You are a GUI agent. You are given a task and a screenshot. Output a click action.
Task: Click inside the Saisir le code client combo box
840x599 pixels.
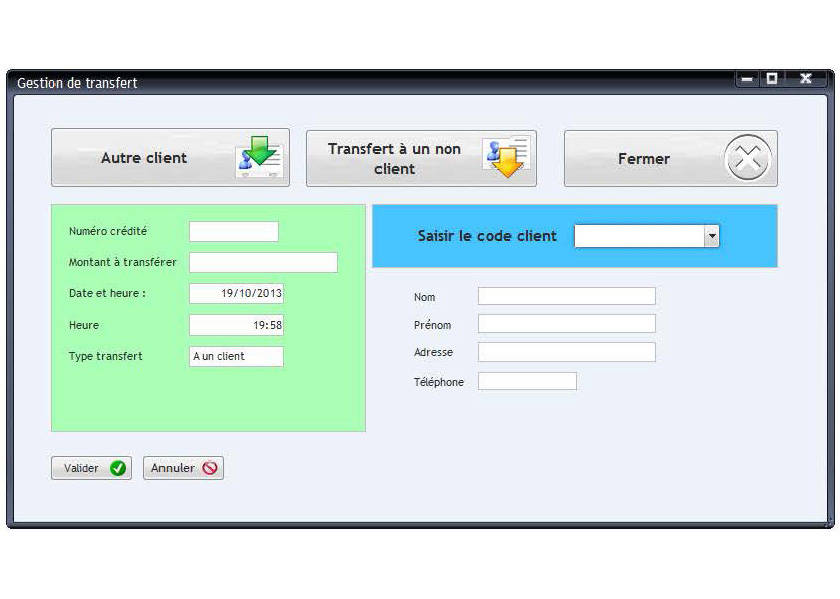point(639,236)
